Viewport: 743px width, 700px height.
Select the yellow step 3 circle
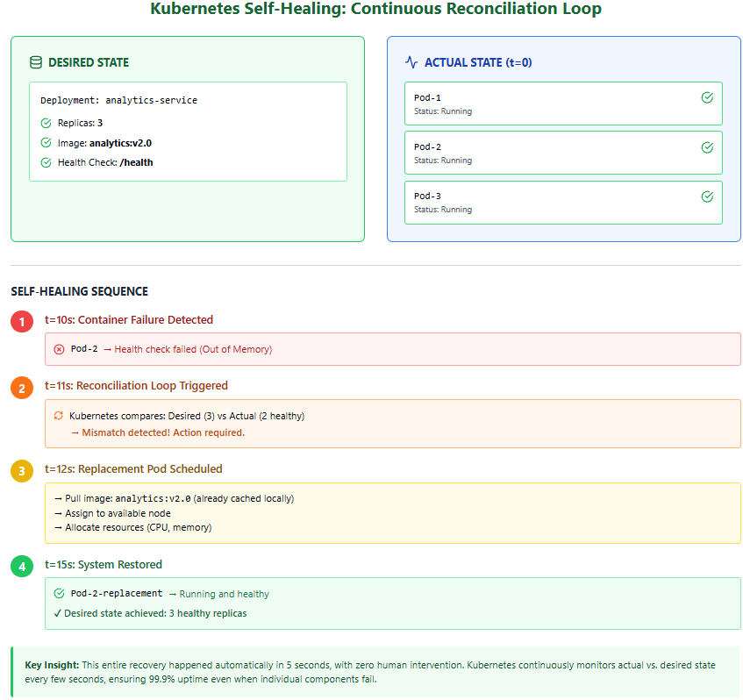22,470
